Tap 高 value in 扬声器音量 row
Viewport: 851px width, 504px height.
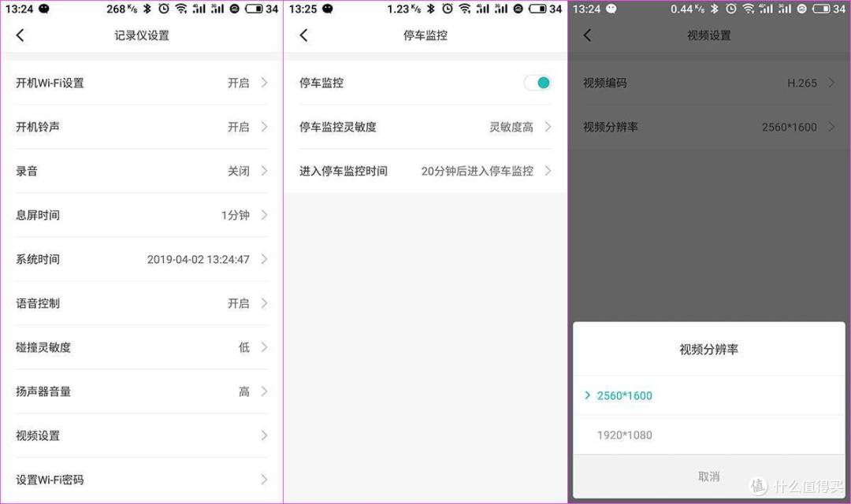click(244, 391)
